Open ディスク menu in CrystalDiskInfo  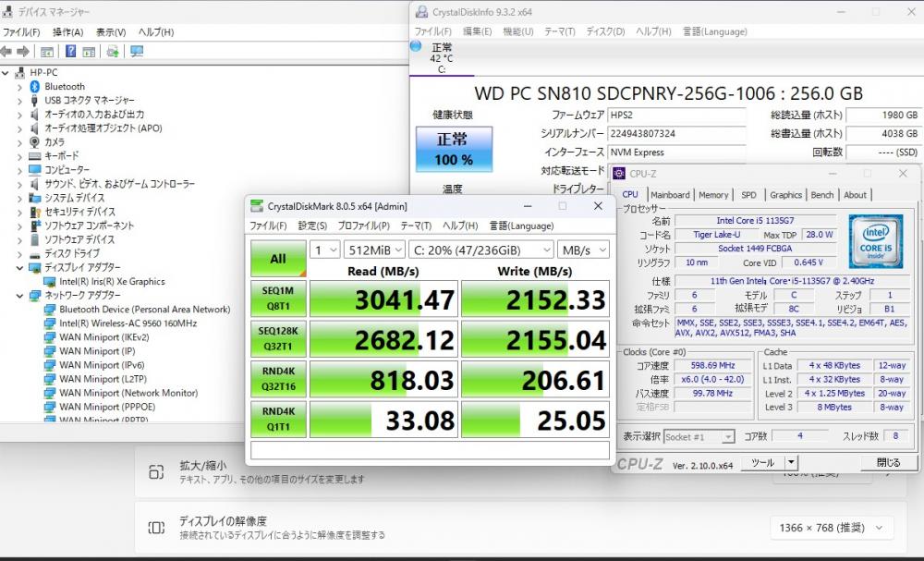605,31
